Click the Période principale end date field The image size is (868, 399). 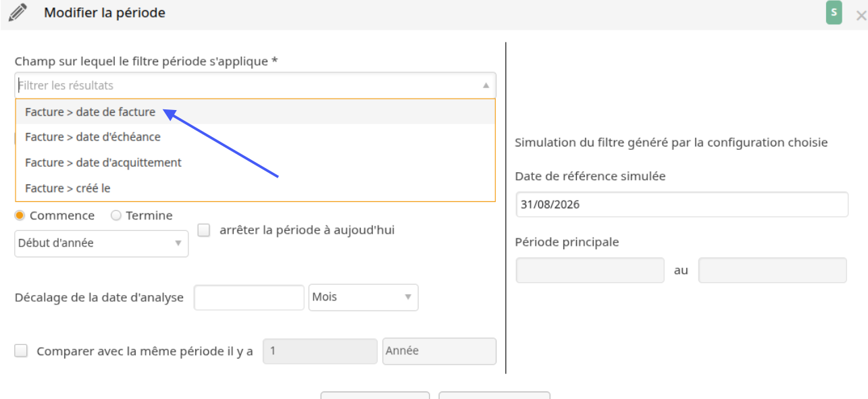(773, 270)
